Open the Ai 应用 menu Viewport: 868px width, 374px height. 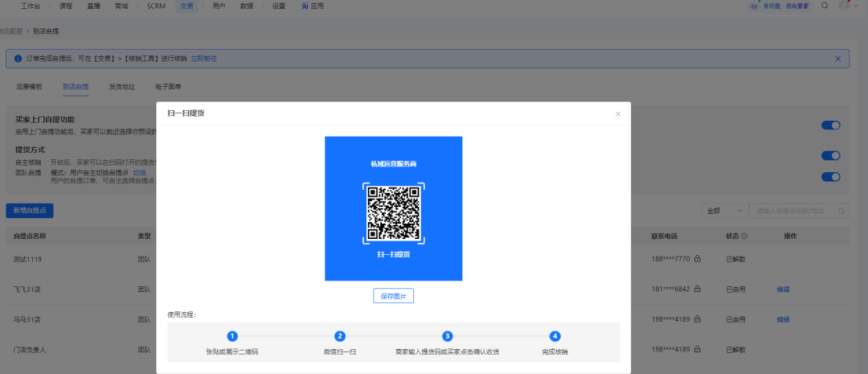coord(312,6)
